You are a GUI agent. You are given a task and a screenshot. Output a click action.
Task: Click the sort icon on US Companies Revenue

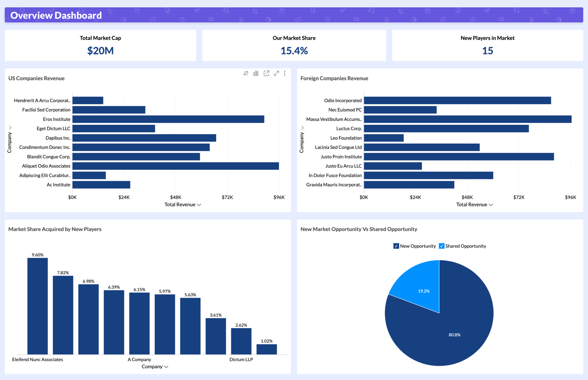point(245,73)
